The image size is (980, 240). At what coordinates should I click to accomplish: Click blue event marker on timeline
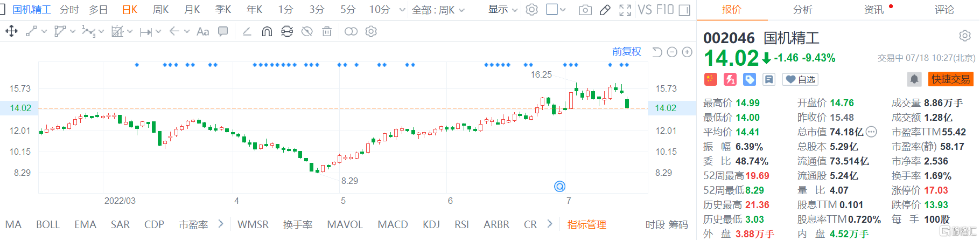tap(559, 187)
